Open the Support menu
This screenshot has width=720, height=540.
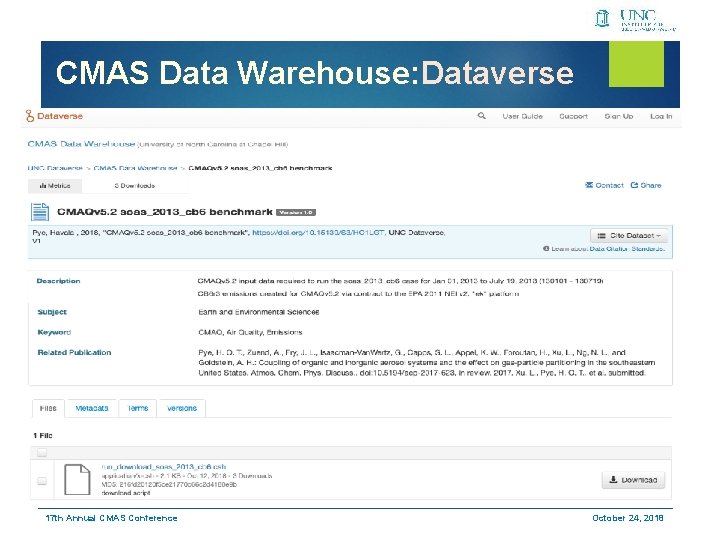pyautogui.click(x=573, y=116)
